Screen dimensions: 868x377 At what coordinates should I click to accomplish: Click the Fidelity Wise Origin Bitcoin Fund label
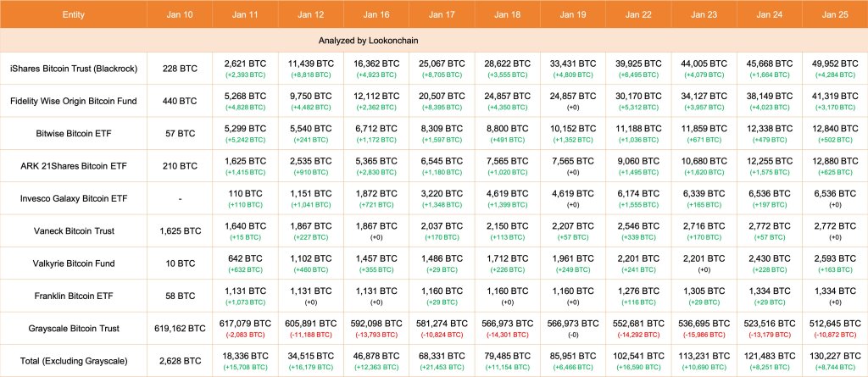tap(74, 101)
